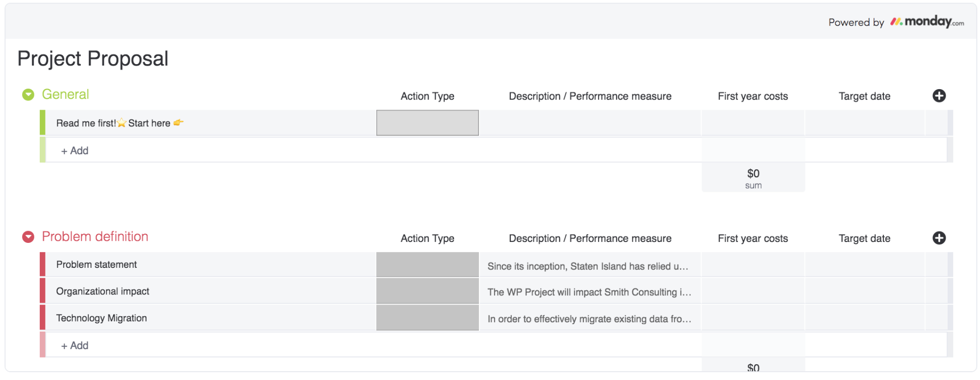980x380 pixels.
Task: Click Target date cell for Organizational impact
Action: 865,291
